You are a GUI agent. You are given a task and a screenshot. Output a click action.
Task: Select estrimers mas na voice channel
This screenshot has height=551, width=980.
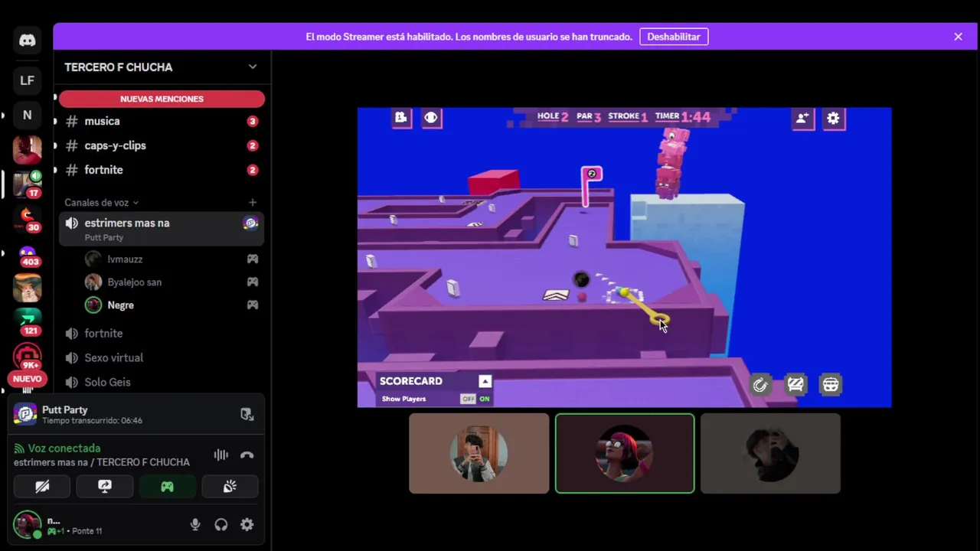(162, 229)
